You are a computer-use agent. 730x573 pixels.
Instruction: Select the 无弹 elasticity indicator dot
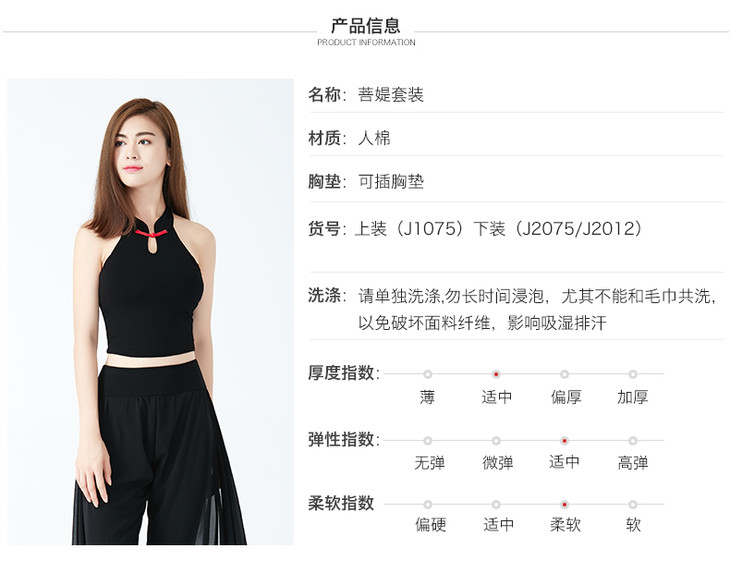click(427, 440)
